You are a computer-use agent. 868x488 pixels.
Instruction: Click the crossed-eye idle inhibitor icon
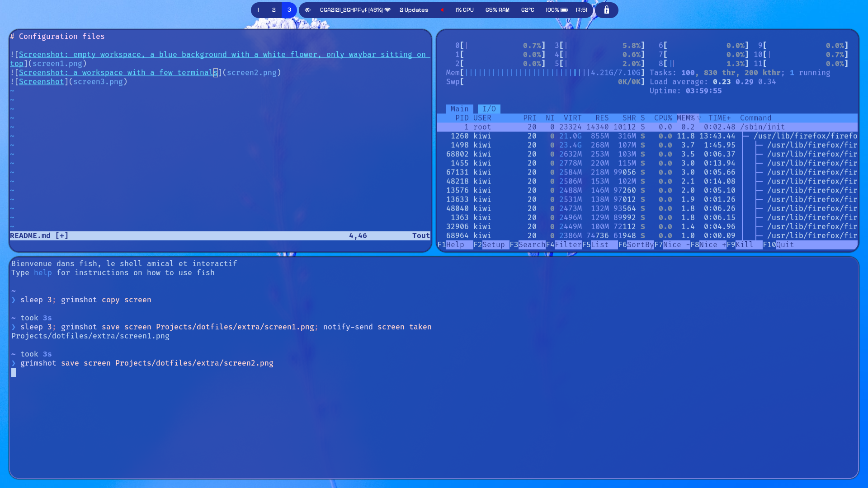coord(307,10)
